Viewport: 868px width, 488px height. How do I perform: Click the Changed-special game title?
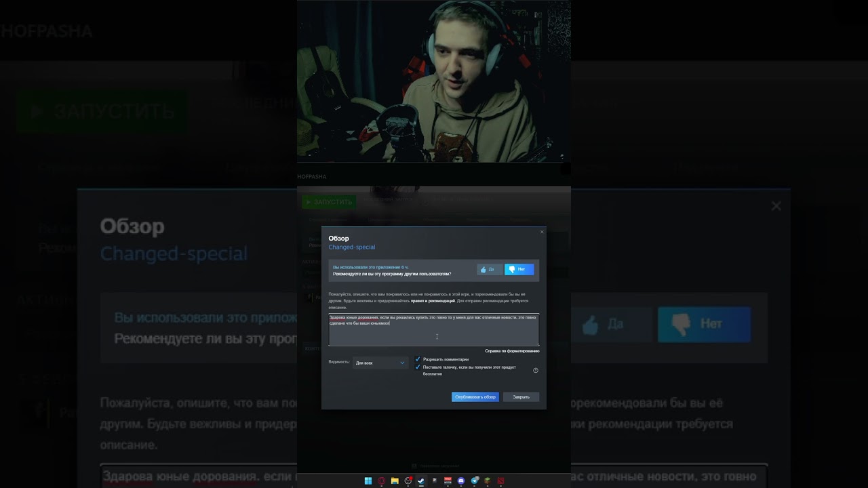[352, 247]
